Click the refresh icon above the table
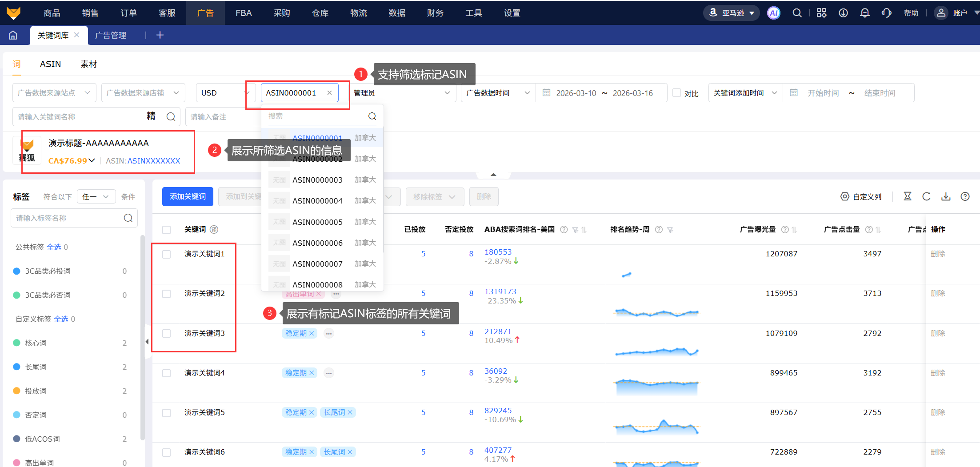This screenshot has height=467, width=980. 926,196
